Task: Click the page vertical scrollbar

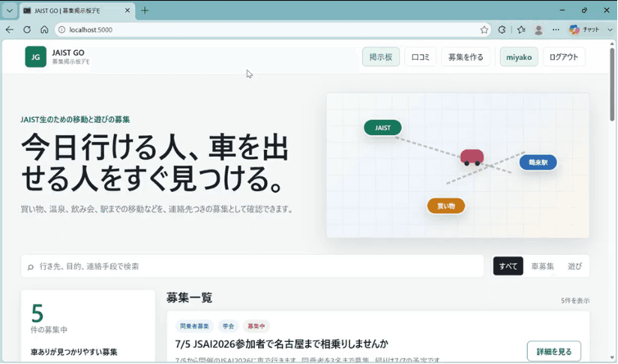Action: [x=612, y=84]
